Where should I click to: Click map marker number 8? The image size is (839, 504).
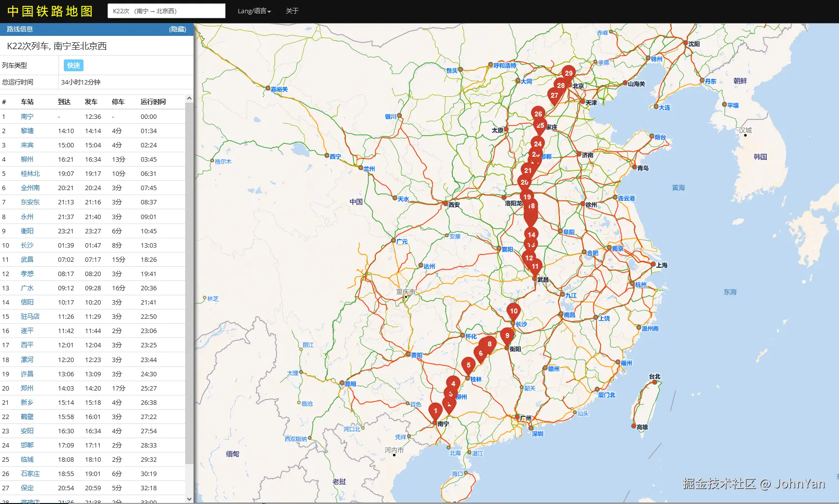(x=490, y=344)
